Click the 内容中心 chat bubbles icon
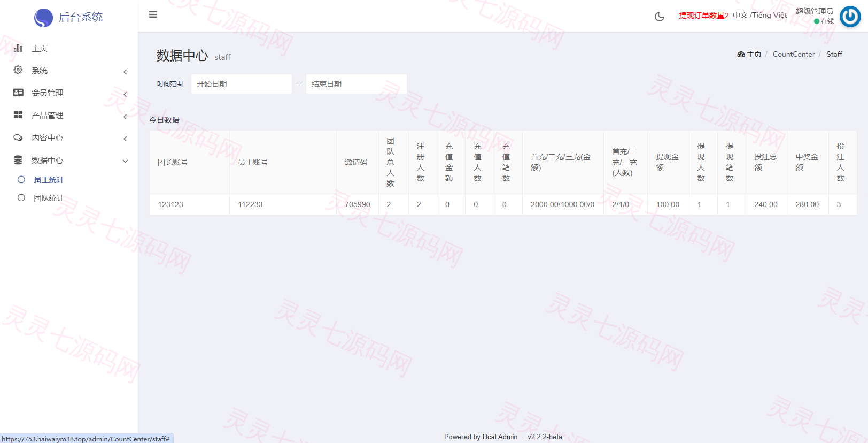The height and width of the screenshot is (443, 868). click(18, 138)
